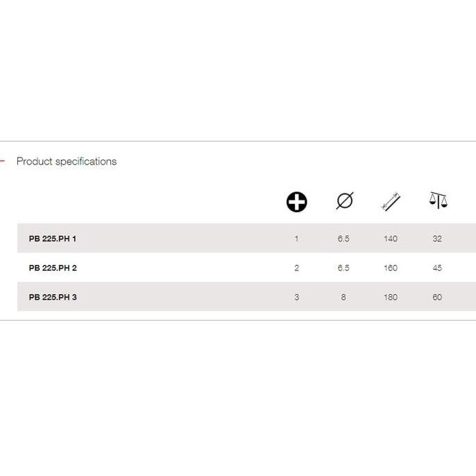
Task: Select the PB 225.PH 1 product row
Action: [x=53, y=239]
